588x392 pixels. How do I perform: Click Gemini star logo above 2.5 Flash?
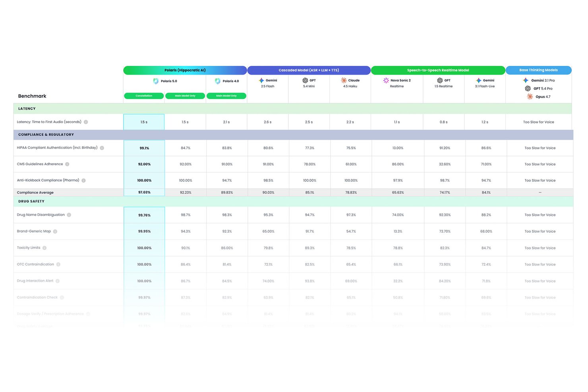coord(261,80)
